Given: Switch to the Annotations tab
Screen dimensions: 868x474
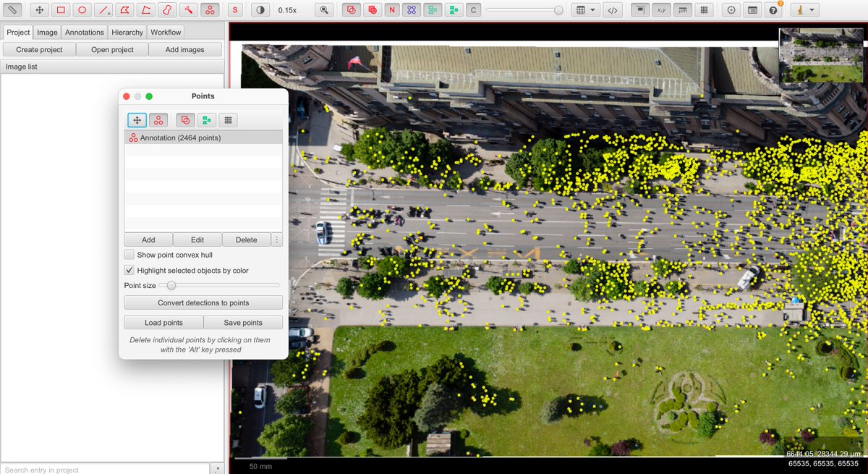Looking at the screenshot, I should pyautogui.click(x=84, y=33).
